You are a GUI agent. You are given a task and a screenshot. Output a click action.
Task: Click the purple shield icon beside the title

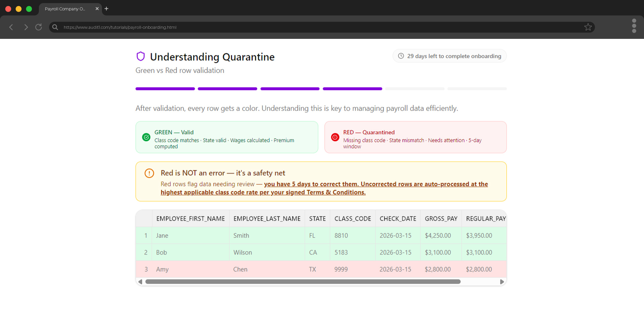click(x=141, y=56)
